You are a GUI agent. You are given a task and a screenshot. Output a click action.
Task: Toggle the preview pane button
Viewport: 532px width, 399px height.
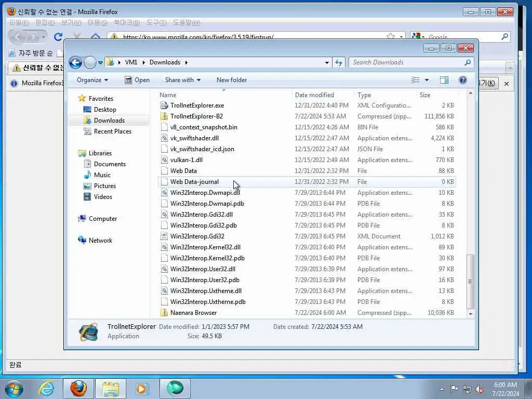point(444,80)
